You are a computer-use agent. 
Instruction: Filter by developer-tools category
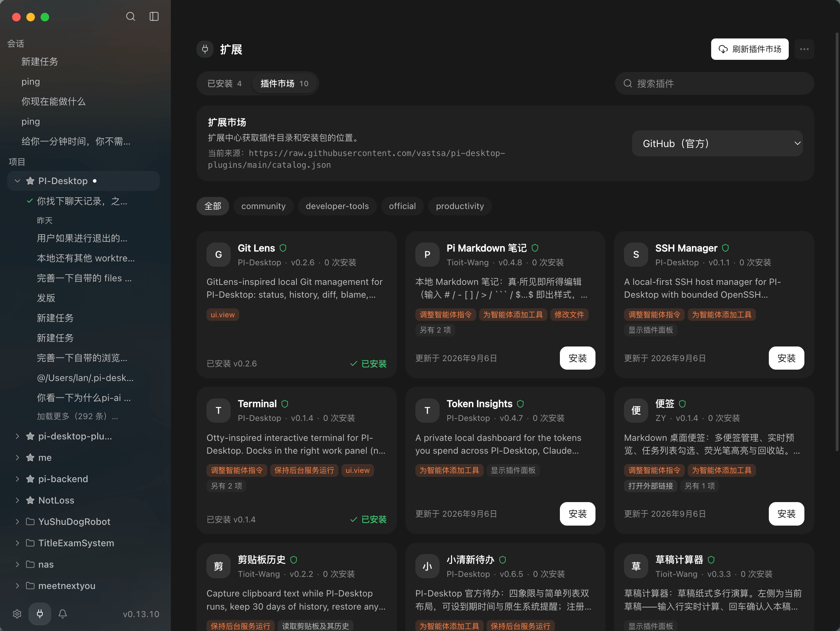coord(337,206)
